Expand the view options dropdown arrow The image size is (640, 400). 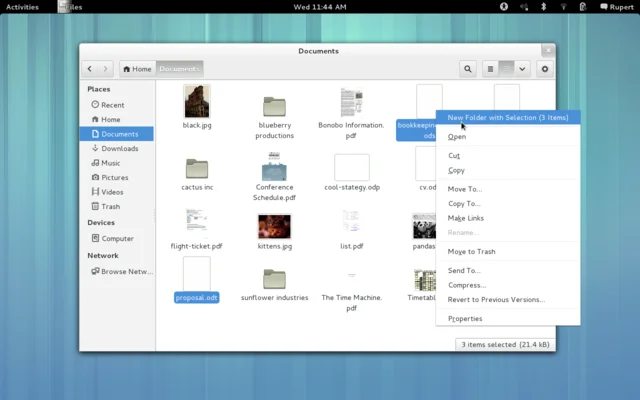pyautogui.click(x=522, y=69)
